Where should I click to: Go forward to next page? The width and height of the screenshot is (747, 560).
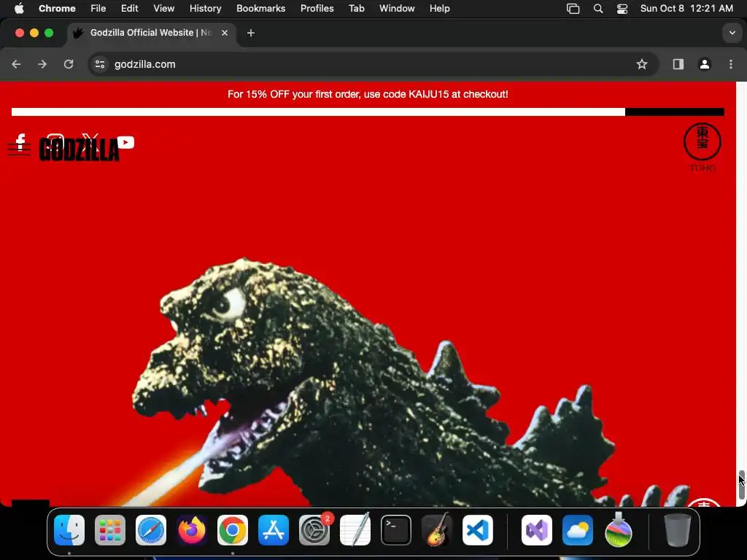point(42,64)
